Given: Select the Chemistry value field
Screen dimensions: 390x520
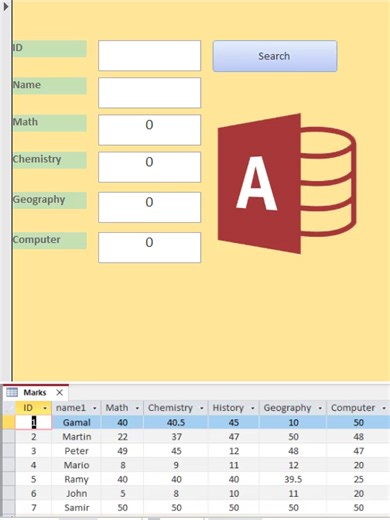Looking at the screenshot, I should tap(149, 167).
